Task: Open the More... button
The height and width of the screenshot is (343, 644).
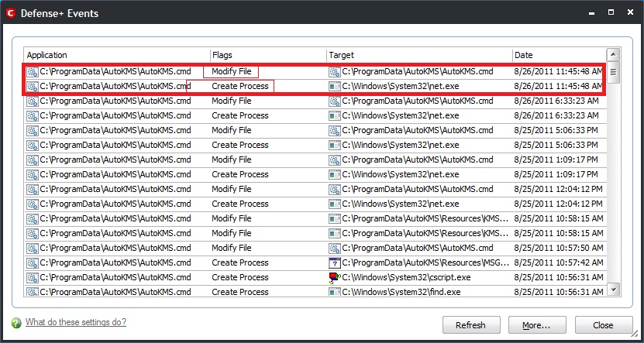Action: click(537, 325)
